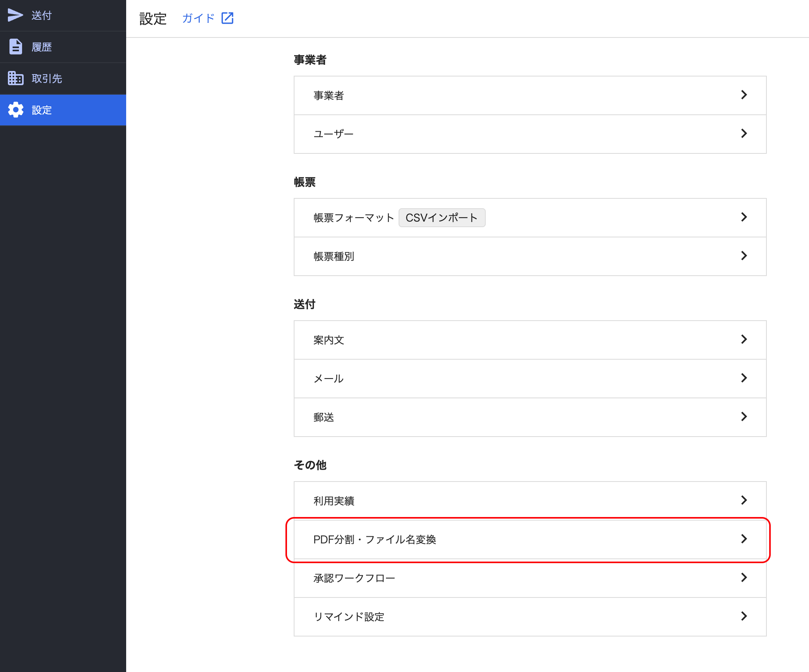Viewport: 809px width, 672px height.
Task: Expand the 案内文 settings row arrow
Action: tap(744, 340)
